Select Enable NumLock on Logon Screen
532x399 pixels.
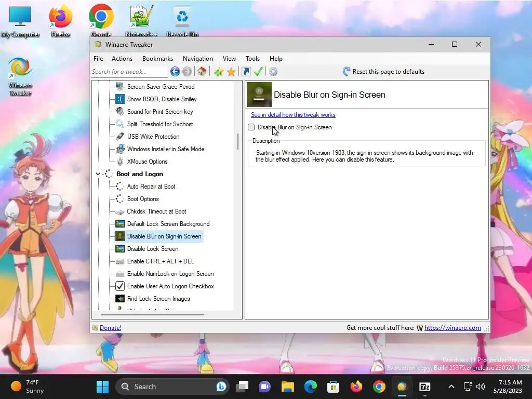coord(170,274)
